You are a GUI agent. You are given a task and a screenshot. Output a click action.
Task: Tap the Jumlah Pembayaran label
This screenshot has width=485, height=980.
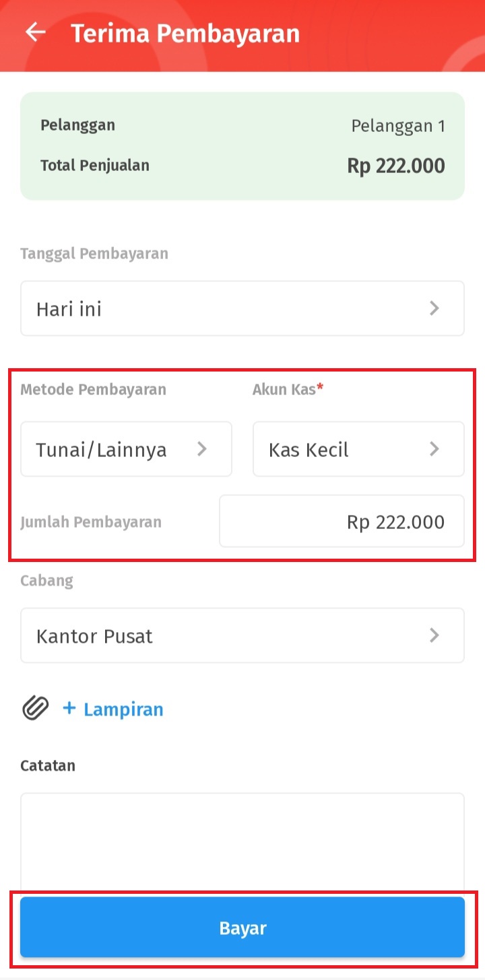[91, 522]
